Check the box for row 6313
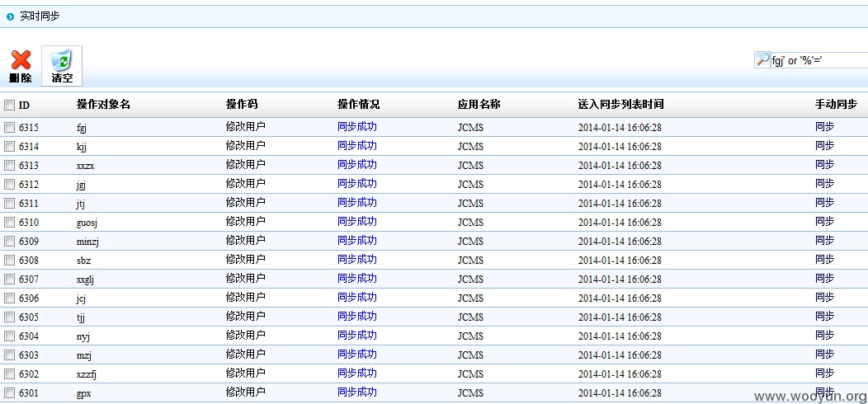 [9, 166]
